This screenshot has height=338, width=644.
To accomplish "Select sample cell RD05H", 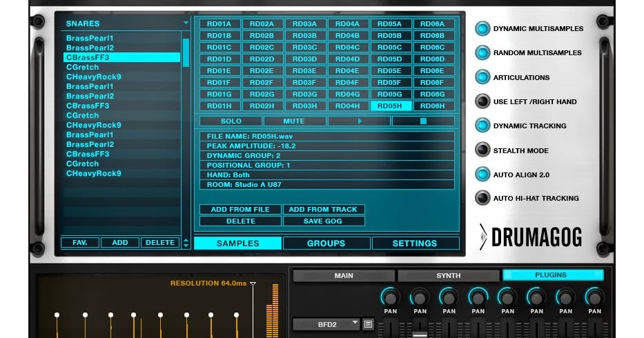I will pyautogui.click(x=391, y=106).
